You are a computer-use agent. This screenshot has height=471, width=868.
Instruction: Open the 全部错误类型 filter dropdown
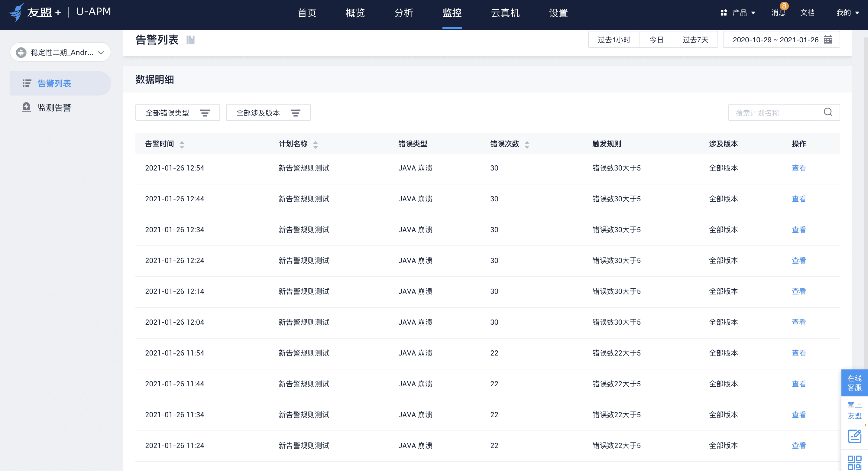[x=178, y=112]
